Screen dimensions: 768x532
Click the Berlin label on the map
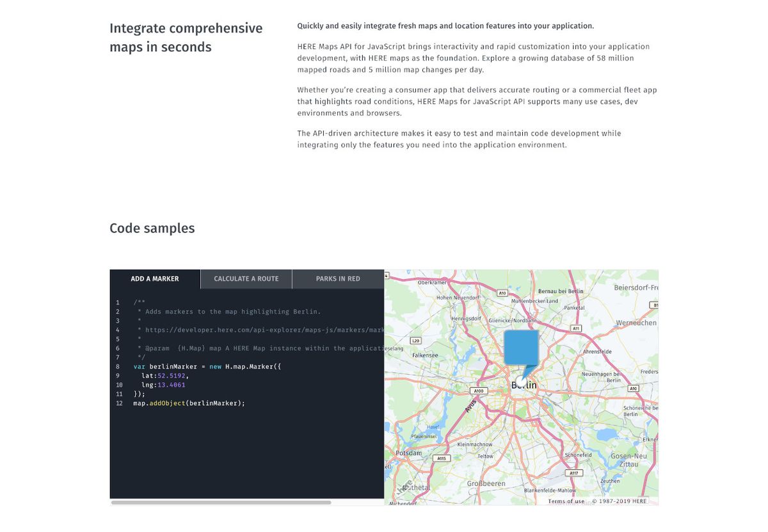(x=524, y=385)
